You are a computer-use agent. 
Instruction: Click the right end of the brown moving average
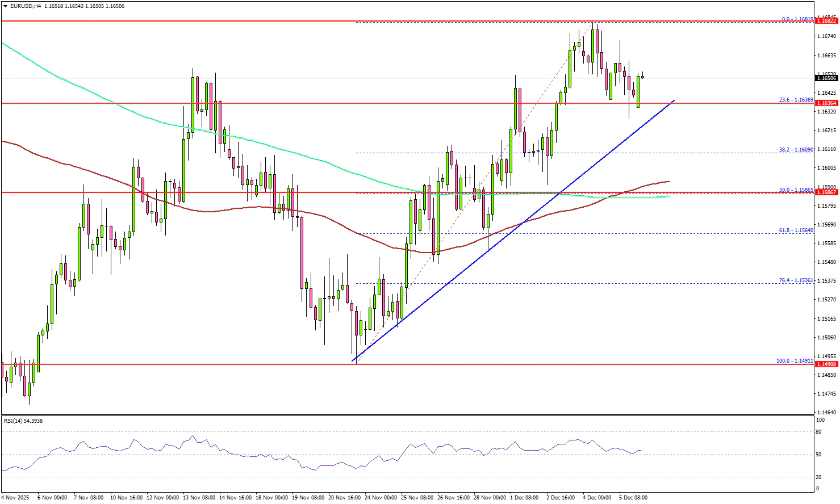click(x=670, y=182)
